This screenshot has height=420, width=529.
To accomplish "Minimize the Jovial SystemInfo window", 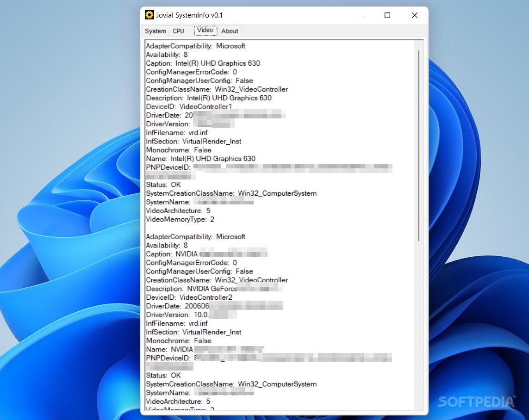I will [x=361, y=15].
